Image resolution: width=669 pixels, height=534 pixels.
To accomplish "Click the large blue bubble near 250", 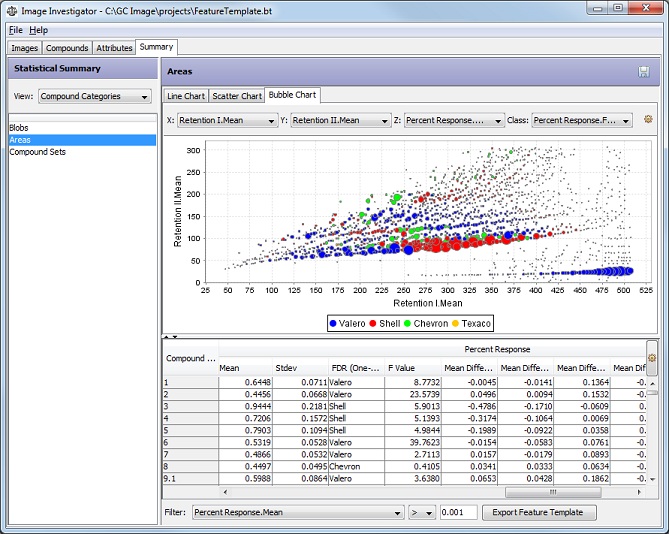I will pos(408,250).
